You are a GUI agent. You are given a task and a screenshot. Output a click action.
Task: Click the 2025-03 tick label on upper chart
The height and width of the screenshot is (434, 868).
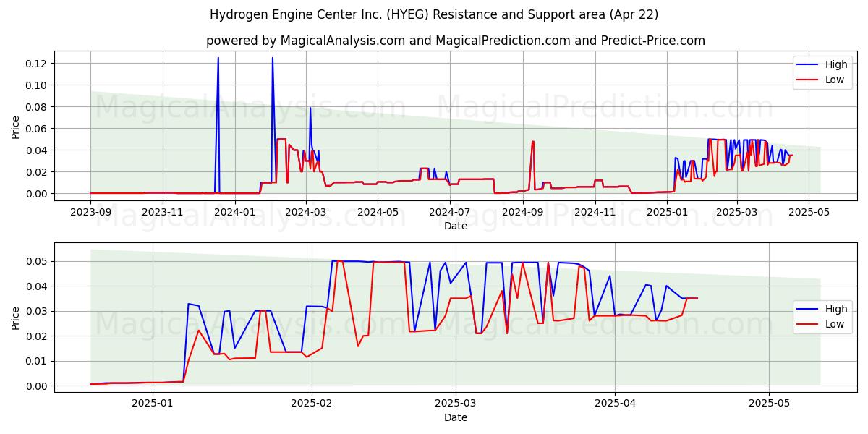click(x=736, y=212)
